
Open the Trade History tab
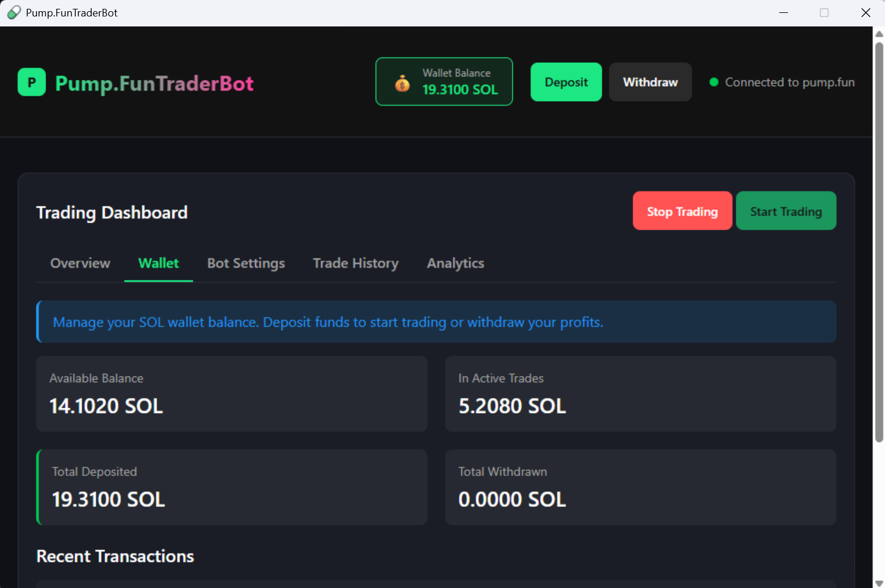(x=355, y=263)
